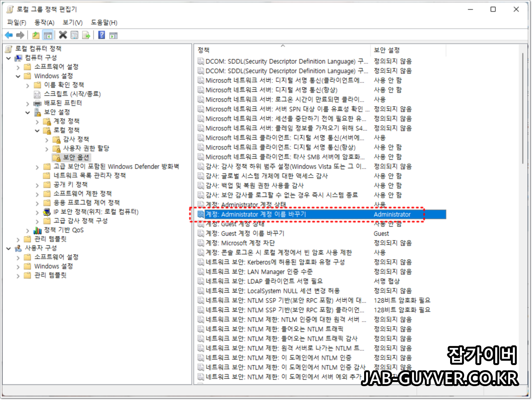Screen dimensions: 532x400
Task: Click the Export list toolbar icon
Action: click(x=86, y=35)
